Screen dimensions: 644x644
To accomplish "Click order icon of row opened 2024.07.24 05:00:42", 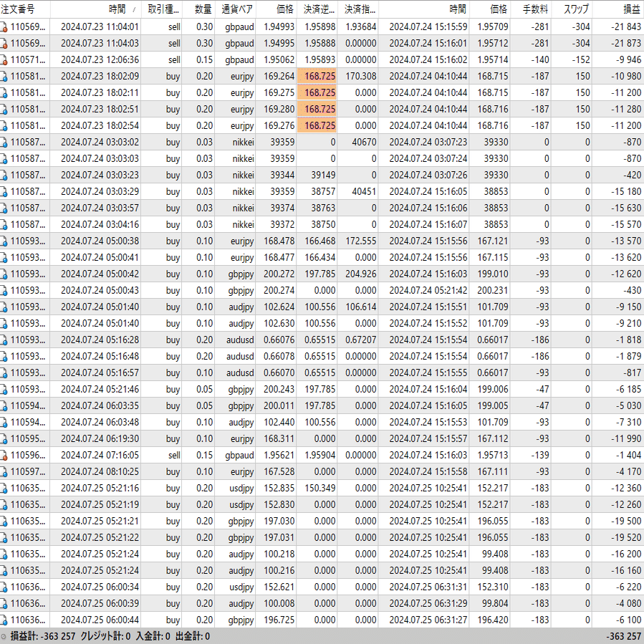I will coord(4,274).
